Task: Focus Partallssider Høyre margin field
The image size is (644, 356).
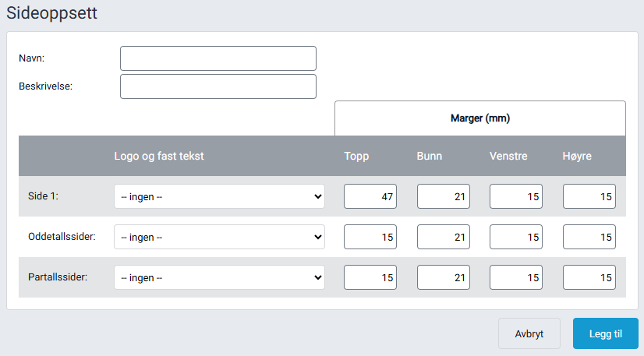Action: click(589, 277)
